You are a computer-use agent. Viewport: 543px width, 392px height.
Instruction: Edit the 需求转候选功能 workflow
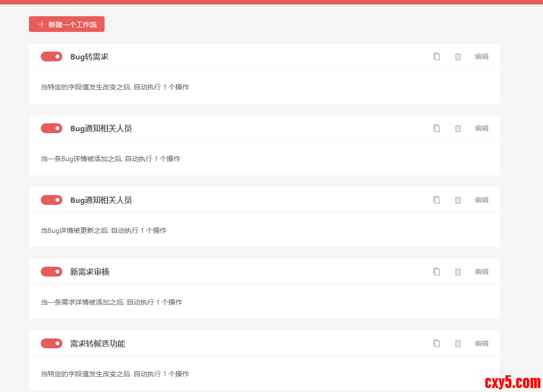(x=481, y=343)
